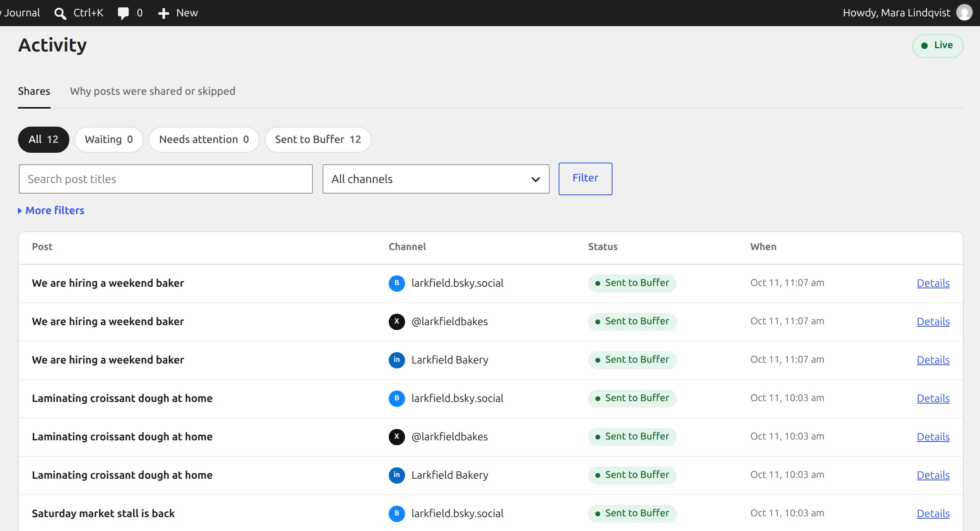Click the Post column header
The image size is (980, 531).
tap(42, 247)
